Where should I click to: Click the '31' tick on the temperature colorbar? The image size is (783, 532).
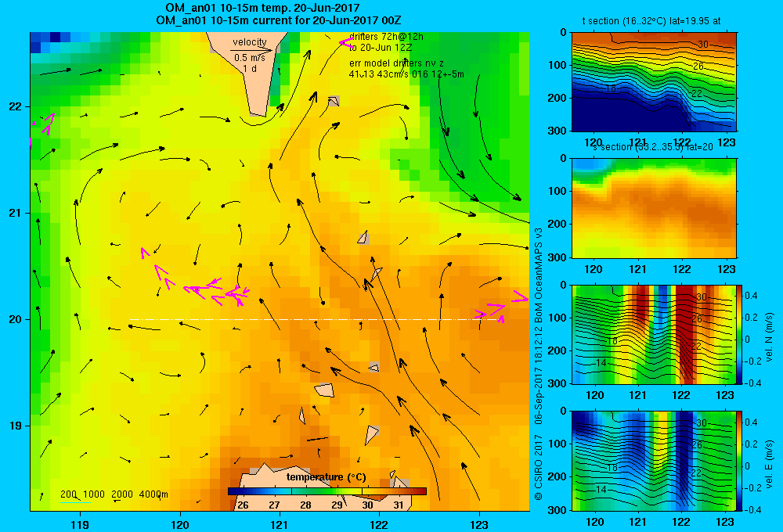click(x=398, y=505)
